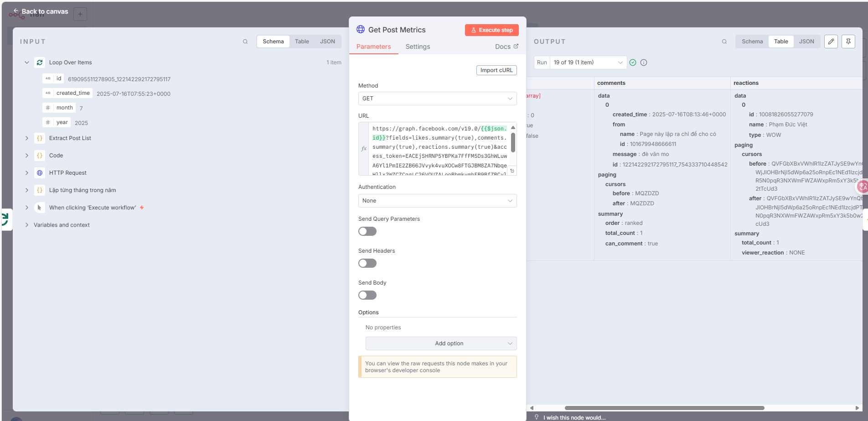
Task: Select the OUTPUT JSON view tab
Action: coord(806,42)
